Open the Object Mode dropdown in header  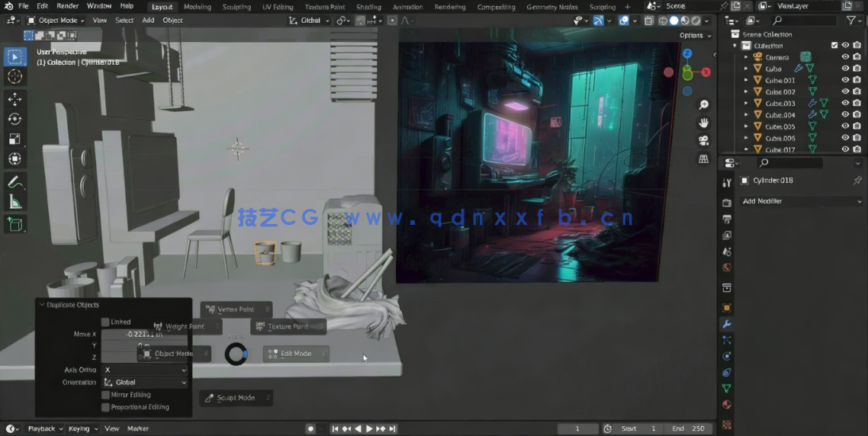56,21
